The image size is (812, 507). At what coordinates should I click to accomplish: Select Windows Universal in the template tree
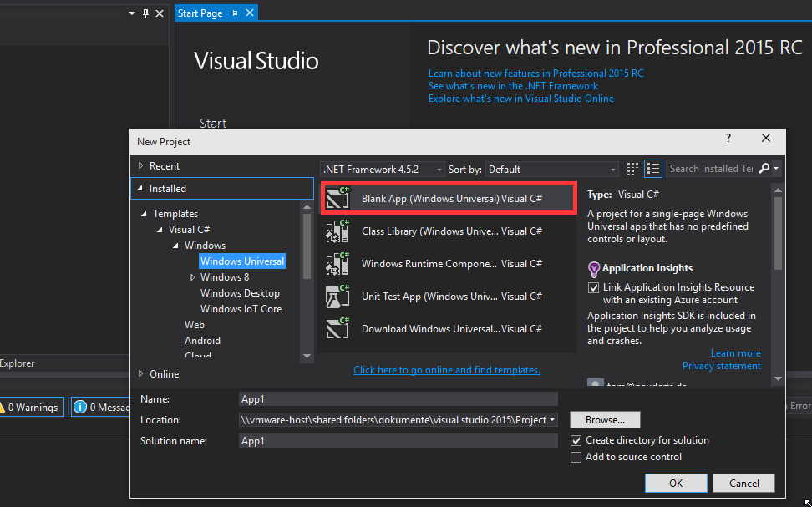click(242, 261)
